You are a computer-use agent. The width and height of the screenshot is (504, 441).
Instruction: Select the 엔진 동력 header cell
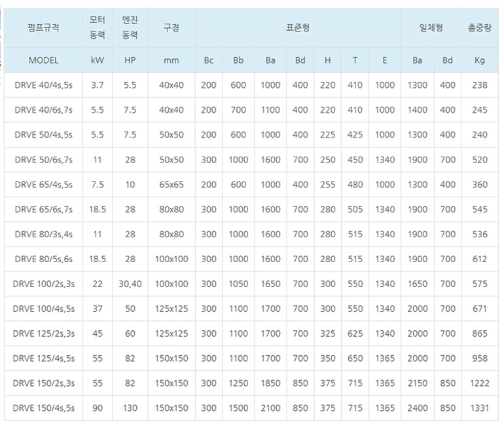point(130,28)
